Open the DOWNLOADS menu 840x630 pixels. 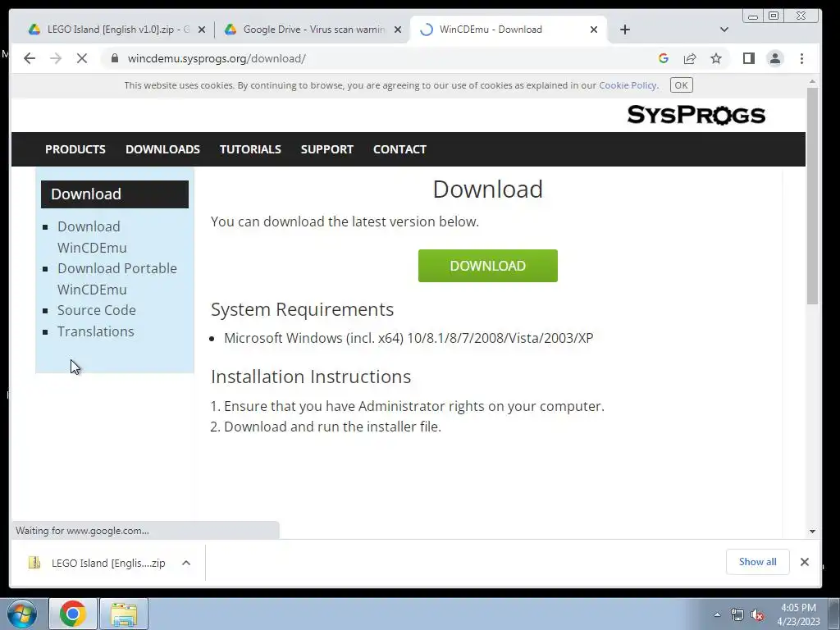162,149
